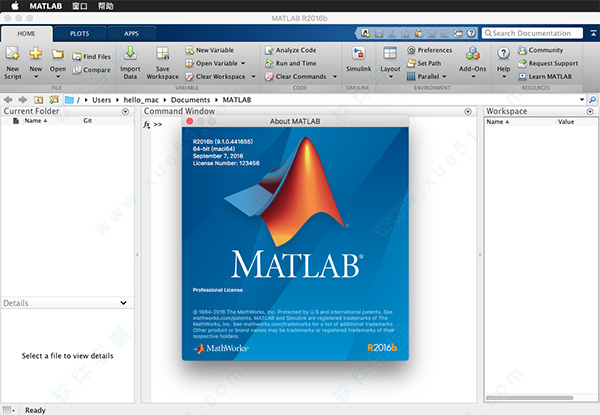Switch to the APPS tab
The image size is (600, 415).
coord(131,34)
